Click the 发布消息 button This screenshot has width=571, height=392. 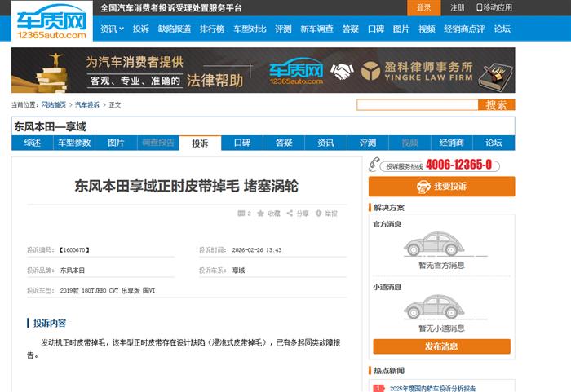[441, 346]
